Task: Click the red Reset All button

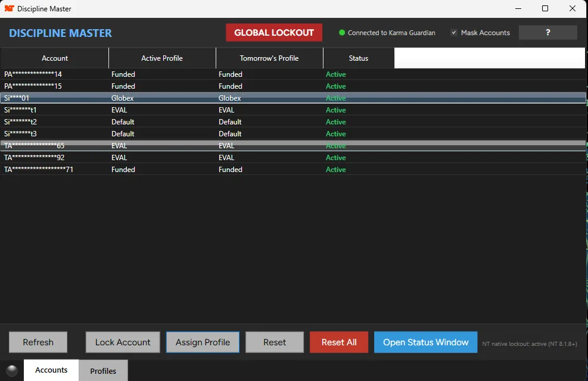Action: (338, 342)
